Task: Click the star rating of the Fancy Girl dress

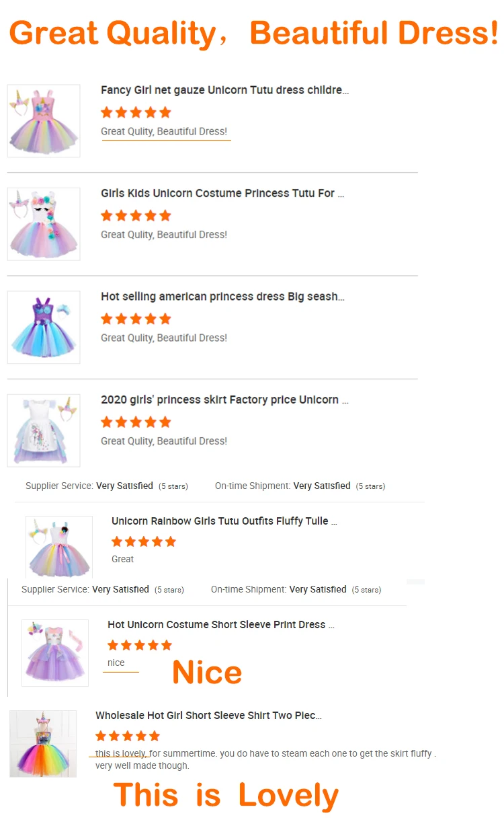Action: pos(136,112)
